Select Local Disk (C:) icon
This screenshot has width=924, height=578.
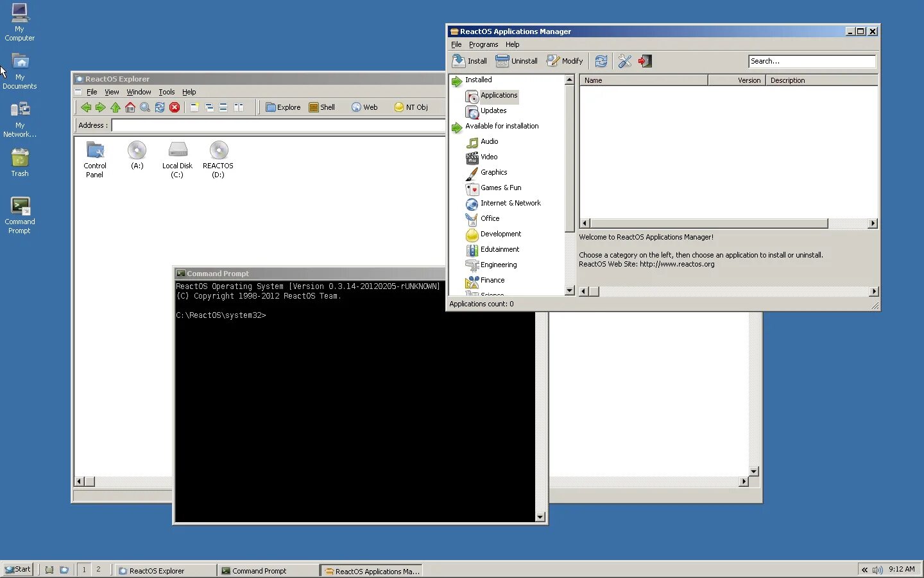[177, 160]
